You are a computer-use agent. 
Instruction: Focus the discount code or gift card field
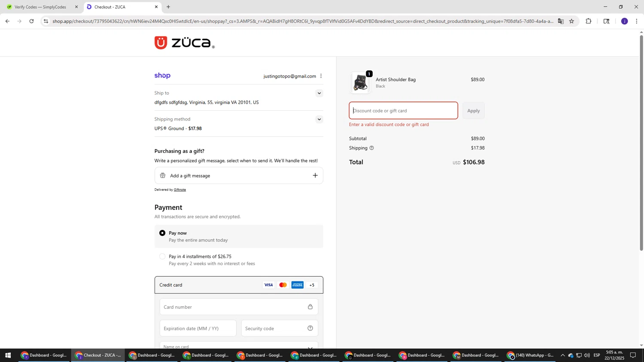click(403, 111)
